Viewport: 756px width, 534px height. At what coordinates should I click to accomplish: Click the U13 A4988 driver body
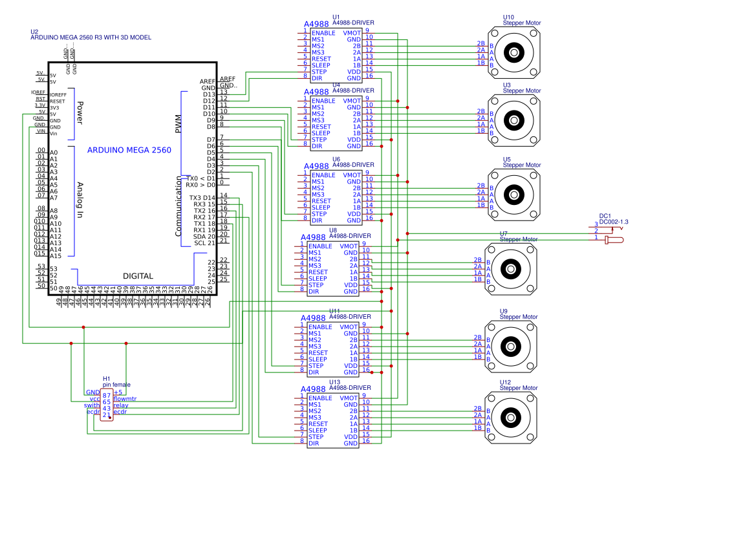coord(333,421)
